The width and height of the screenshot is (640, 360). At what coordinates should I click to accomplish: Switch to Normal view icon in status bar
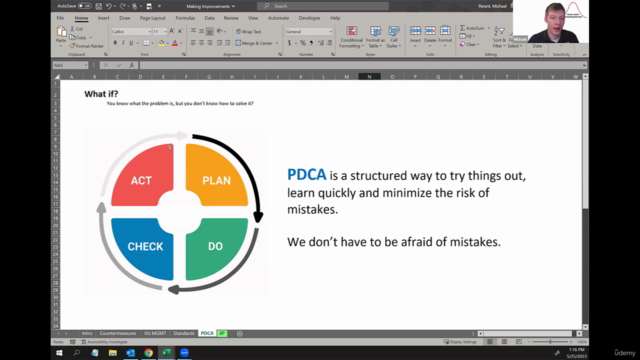(490, 342)
